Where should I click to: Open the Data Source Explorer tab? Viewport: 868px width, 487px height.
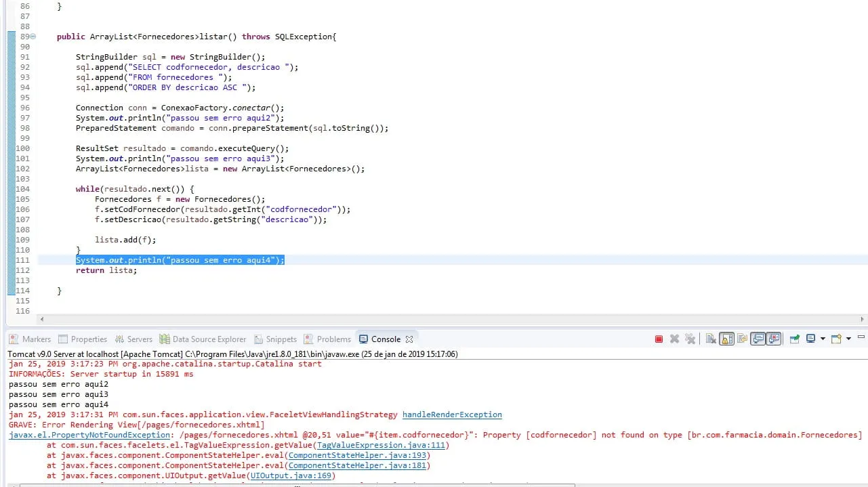point(203,339)
